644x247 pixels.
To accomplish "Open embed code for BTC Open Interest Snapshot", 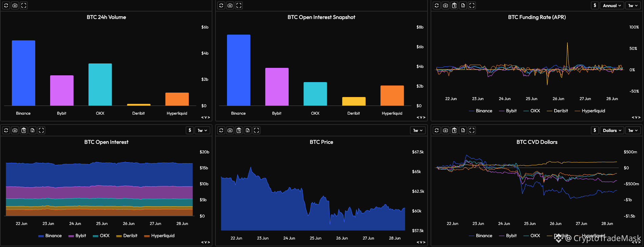I will (421, 117).
